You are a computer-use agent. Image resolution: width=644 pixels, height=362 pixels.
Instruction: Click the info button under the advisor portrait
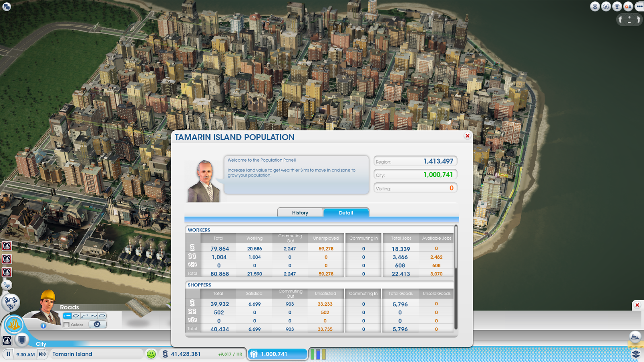tap(43, 326)
